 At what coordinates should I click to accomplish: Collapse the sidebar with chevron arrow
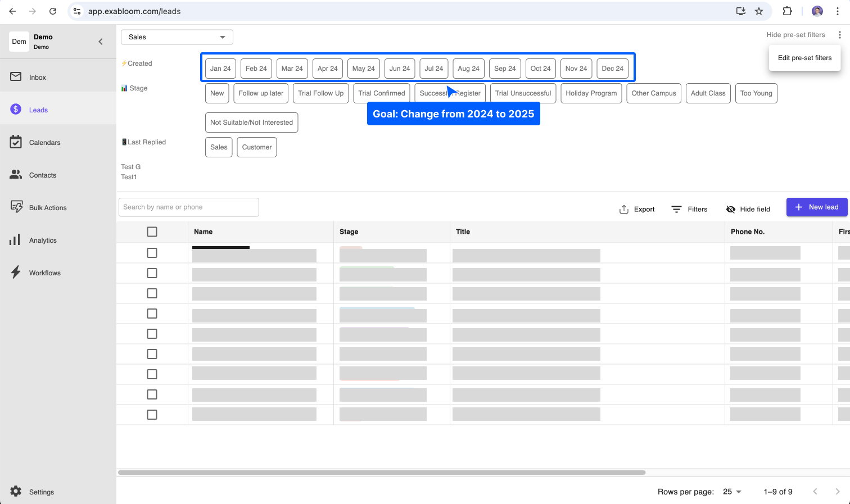pyautogui.click(x=101, y=42)
